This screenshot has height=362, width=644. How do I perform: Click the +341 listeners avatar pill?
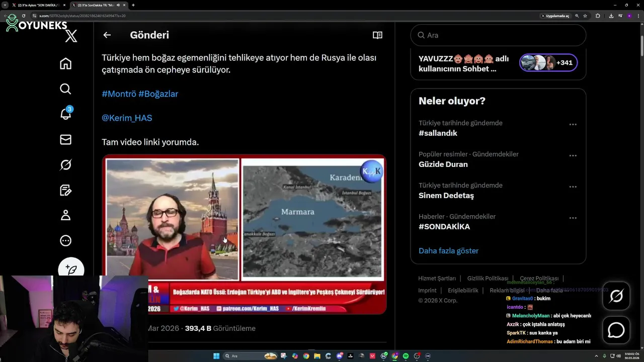tap(548, 63)
